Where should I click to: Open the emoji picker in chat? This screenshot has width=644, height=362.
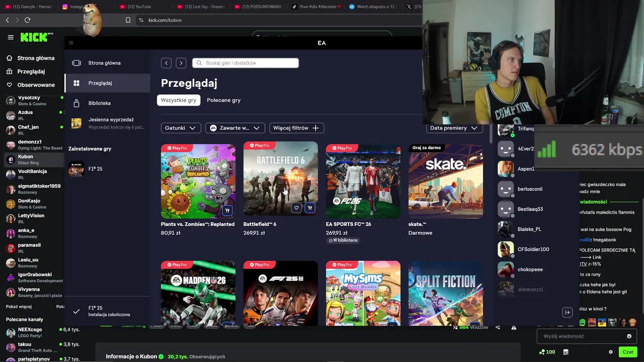coord(629,336)
